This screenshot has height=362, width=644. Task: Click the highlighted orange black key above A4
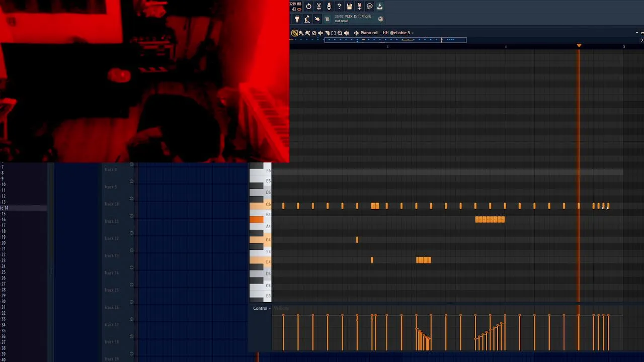(256, 219)
